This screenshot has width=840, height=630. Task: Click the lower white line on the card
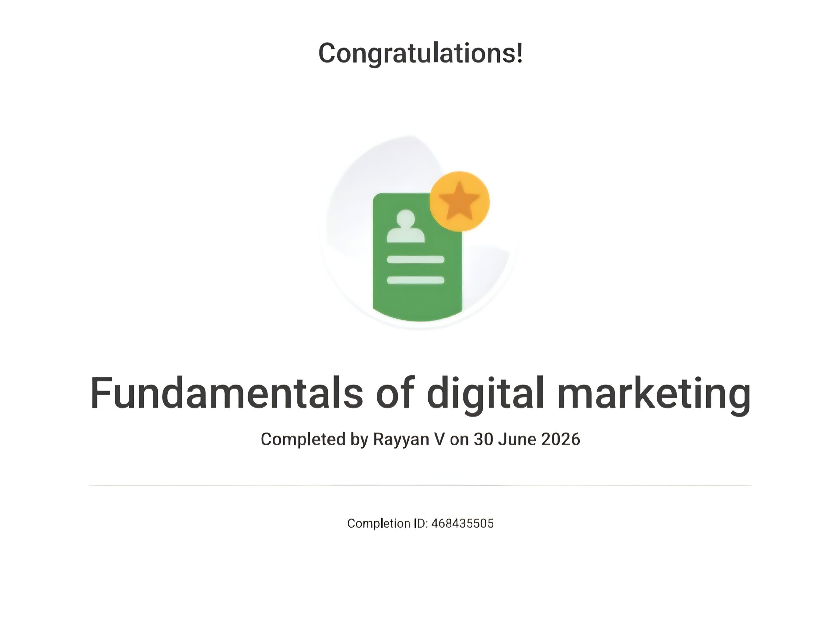point(415,280)
